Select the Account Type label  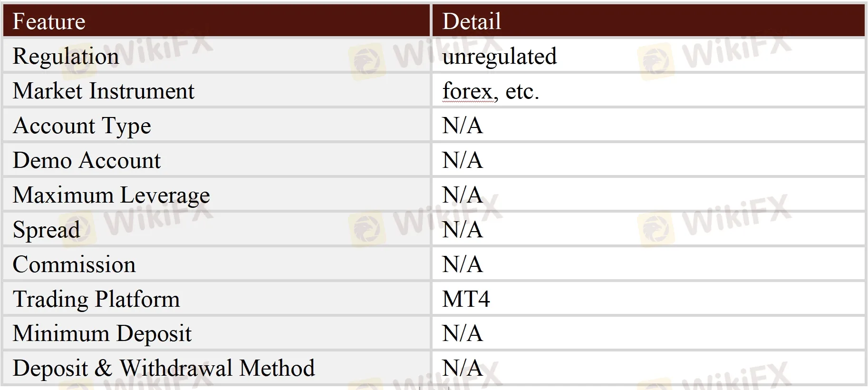pyautogui.click(x=82, y=126)
